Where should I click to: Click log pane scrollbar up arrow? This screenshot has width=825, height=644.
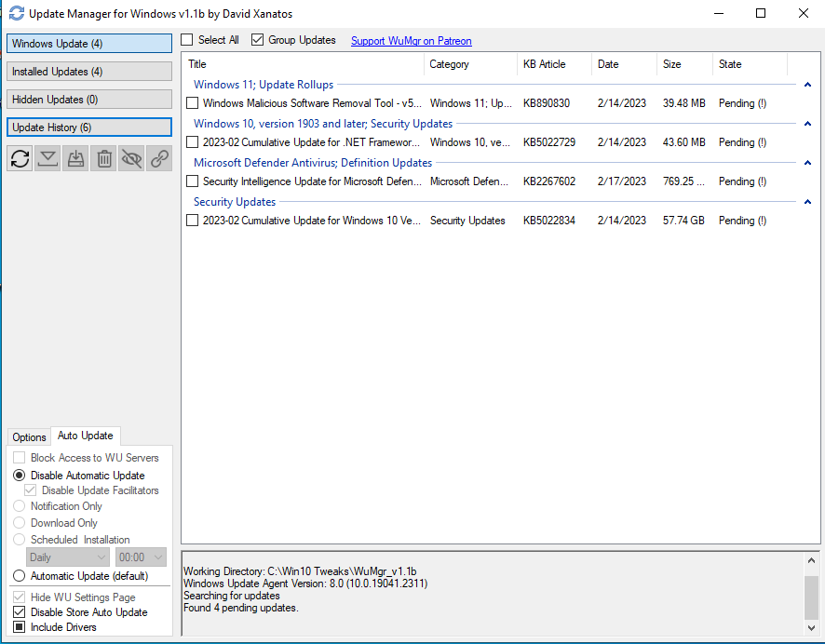(811, 560)
